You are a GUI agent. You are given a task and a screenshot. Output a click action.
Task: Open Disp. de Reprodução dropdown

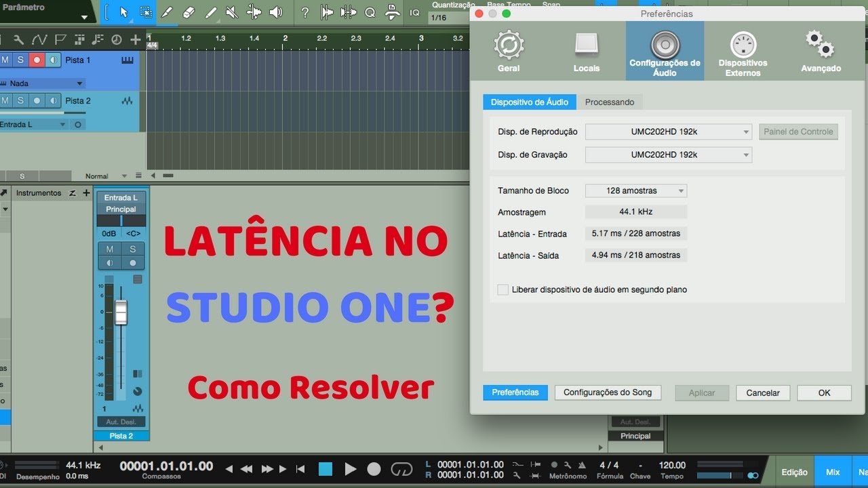[x=669, y=131]
